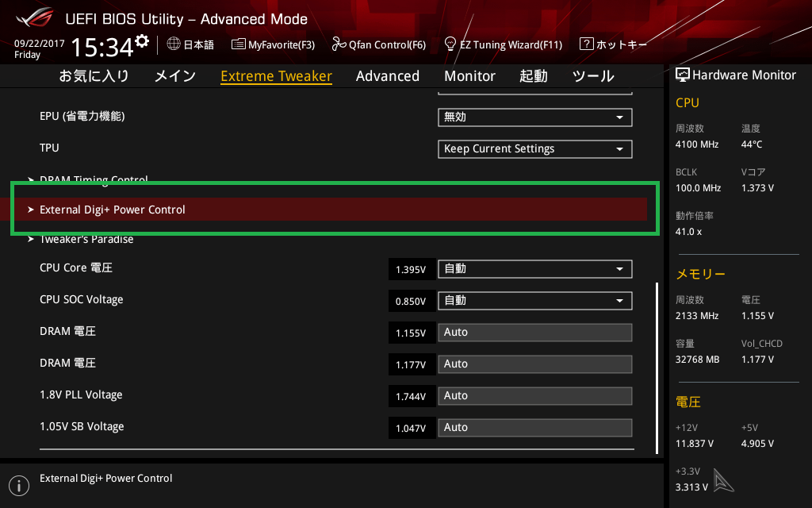The height and width of the screenshot is (508, 812).
Task: Click the 4100 MHz CPU frequency value
Action: coord(697,144)
